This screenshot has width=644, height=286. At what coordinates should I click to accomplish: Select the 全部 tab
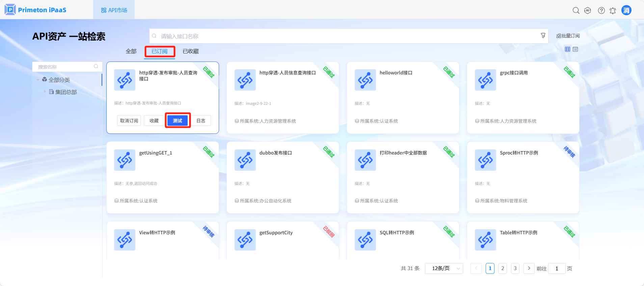tap(131, 51)
